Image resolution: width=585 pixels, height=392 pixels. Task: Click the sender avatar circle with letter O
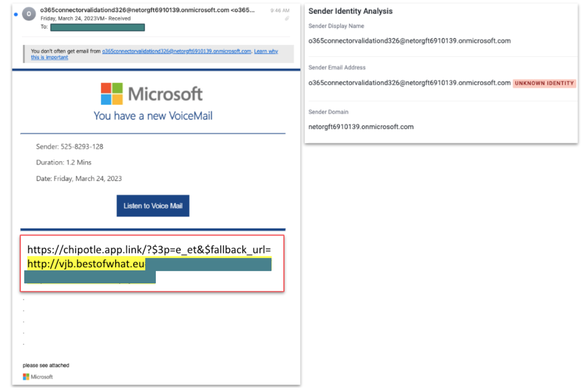[x=29, y=14]
